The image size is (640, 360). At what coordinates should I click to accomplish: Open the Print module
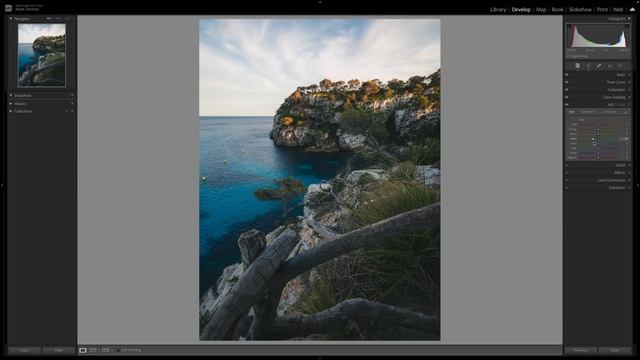pyautogui.click(x=602, y=9)
